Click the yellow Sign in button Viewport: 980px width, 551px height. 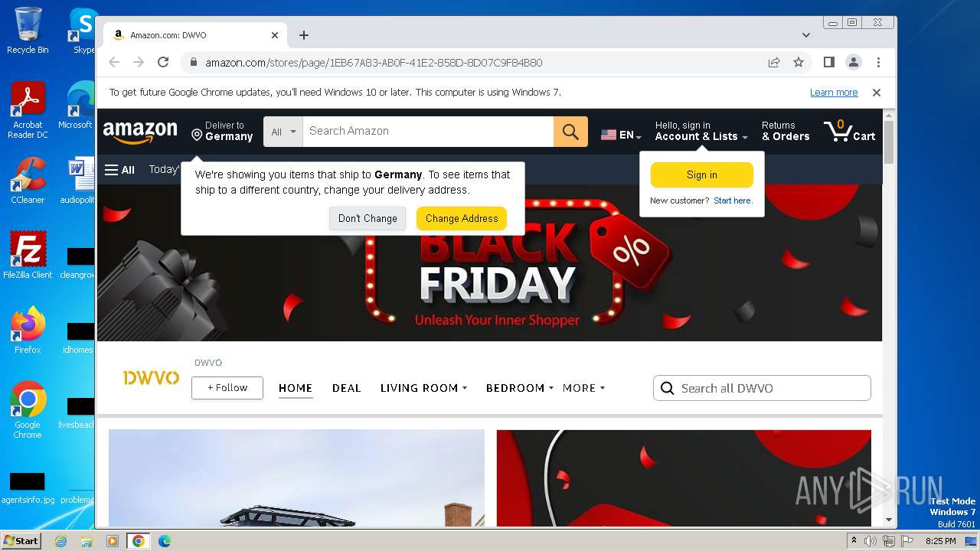pyautogui.click(x=702, y=174)
